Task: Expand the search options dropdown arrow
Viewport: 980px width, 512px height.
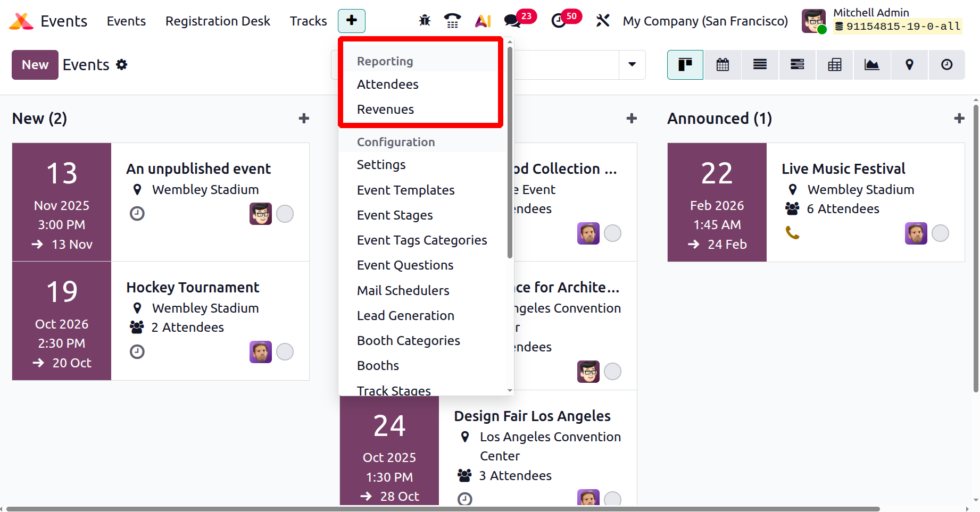Action: (x=632, y=65)
